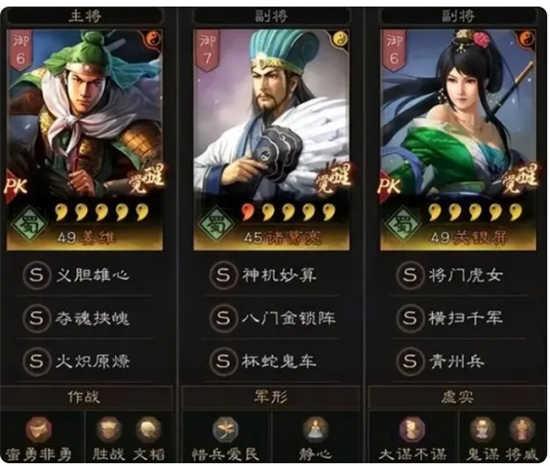Select the 鬼谋 tactic icon
This screenshot has width=550, height=466.
coord(483,430)
